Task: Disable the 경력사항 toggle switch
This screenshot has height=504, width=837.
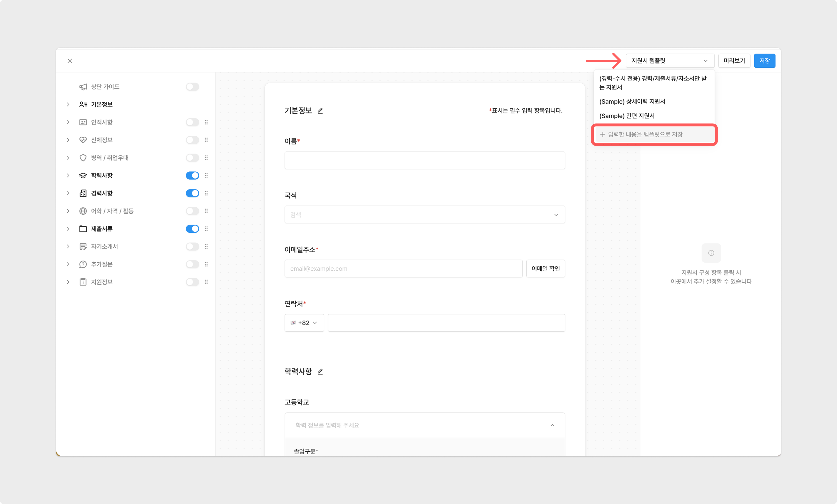Action: point(192,193)
